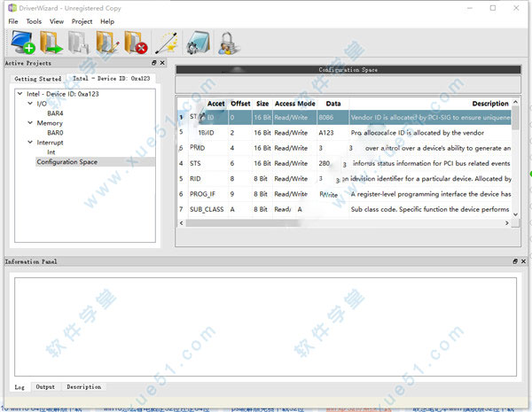Open the gear notepad settings icon
The height and width of the screenshot is (412, 532).
point(197,43)
